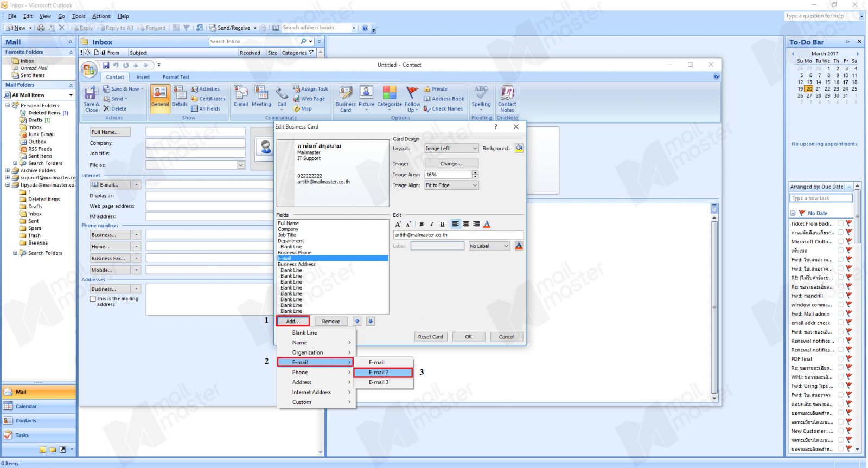Screen dimensions: 868x468
Task: Center align the card field text
Action: pos(466,224)
